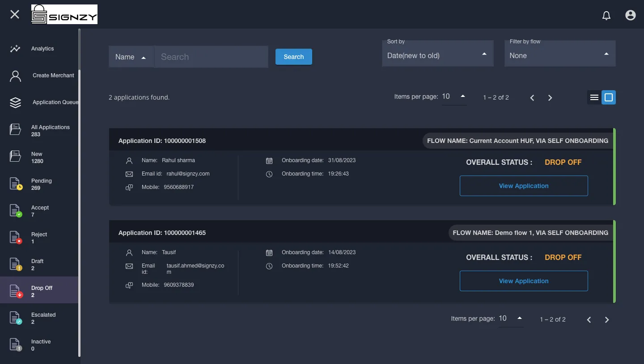644x364 pixels.
Task: Click the blue Search button
Action: pyautogui.click(x=294, y=57)
